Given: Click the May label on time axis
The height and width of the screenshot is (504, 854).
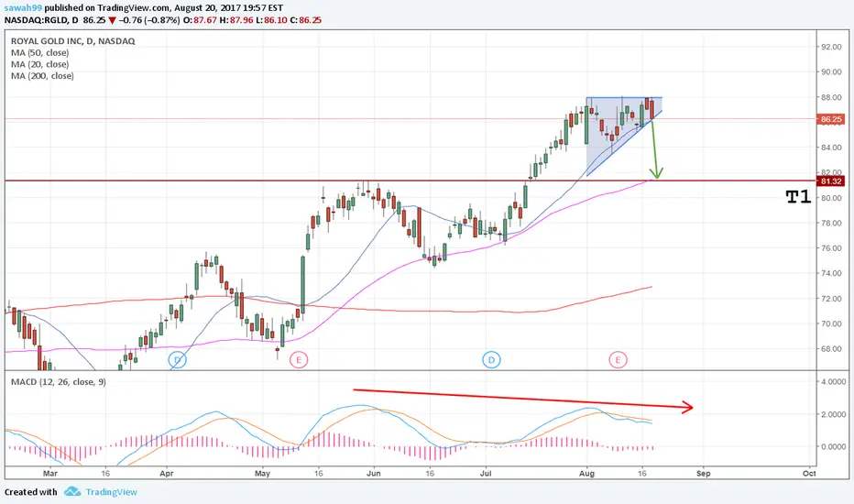Looking at the screenshot, I should click(x=262, y=474).
